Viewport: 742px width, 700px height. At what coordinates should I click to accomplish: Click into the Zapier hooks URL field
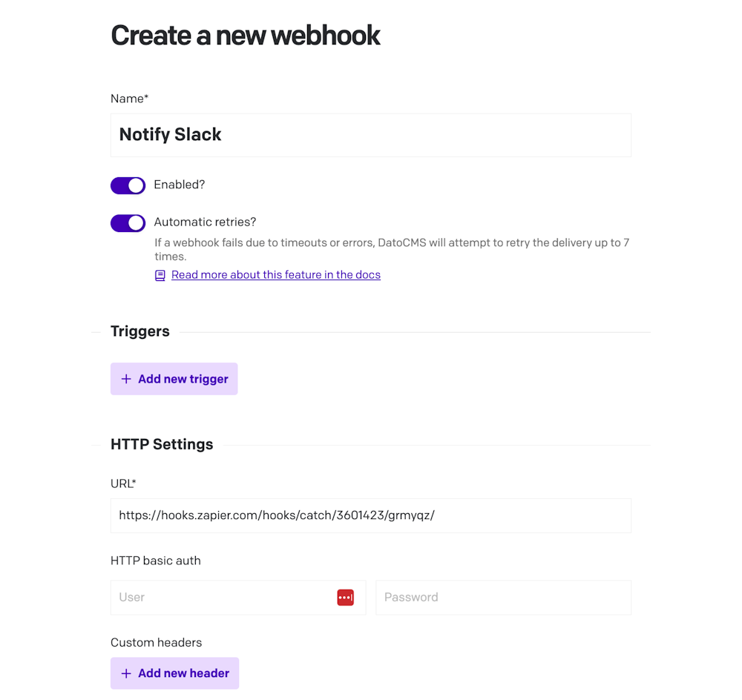(371, 515)
